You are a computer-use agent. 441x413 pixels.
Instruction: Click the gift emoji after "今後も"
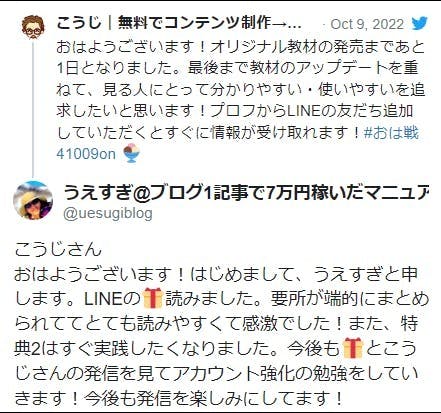coord(352,348)
